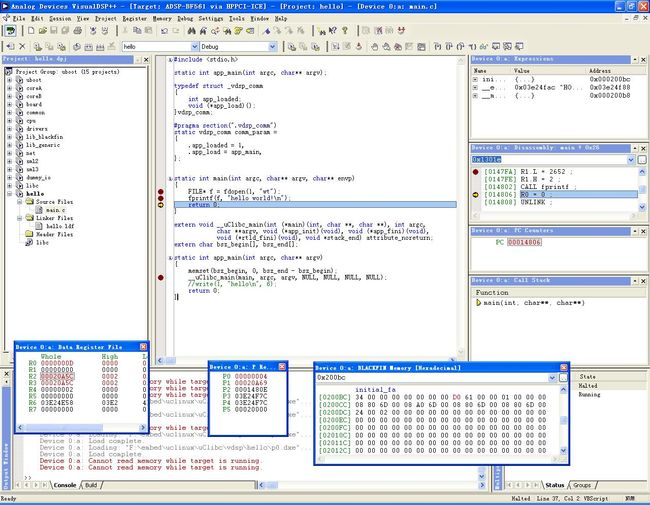
Task: Collapse the hello project node
Action: (10, 194)
